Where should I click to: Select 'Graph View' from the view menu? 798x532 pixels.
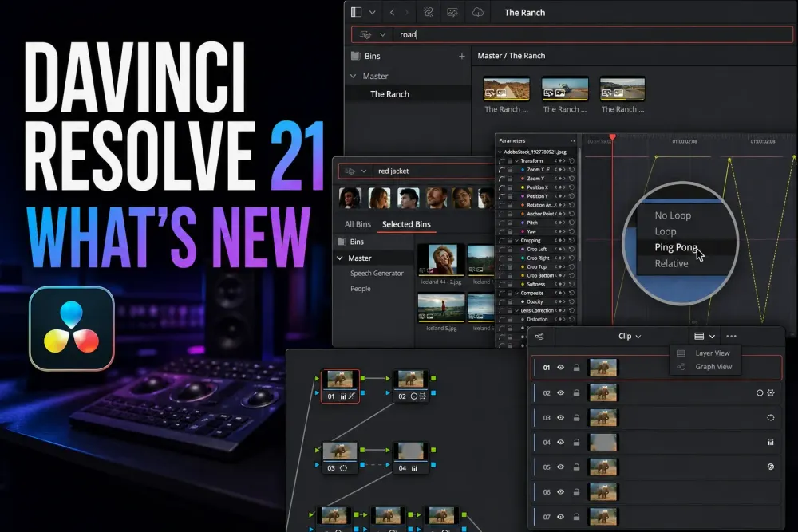click(x=713, y=367)
